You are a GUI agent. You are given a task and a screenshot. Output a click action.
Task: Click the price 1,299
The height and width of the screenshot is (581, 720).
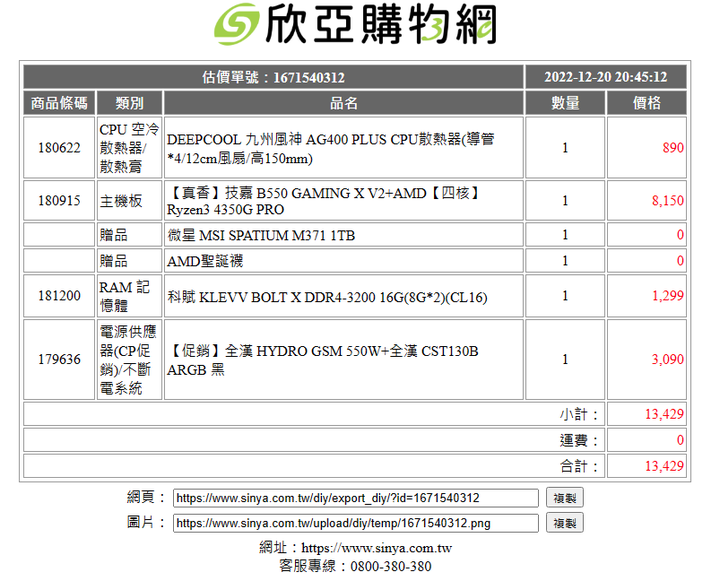pos(668,295)
